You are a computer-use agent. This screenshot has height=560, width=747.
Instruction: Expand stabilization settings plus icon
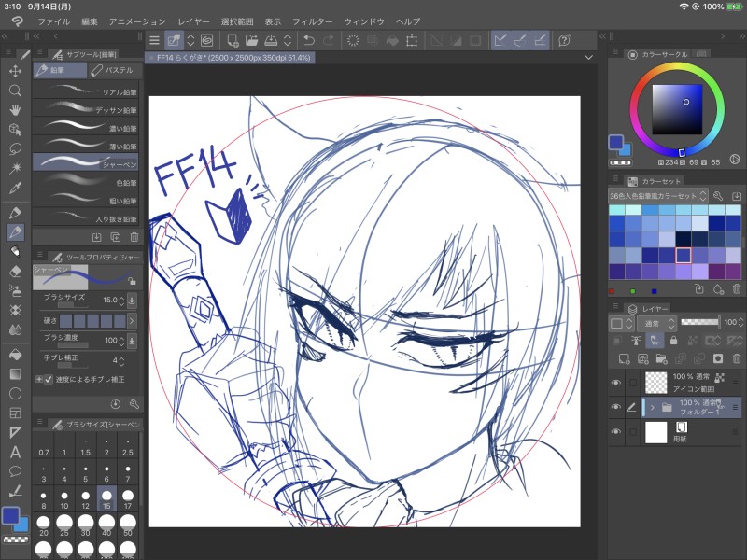[x=39, y=380]
